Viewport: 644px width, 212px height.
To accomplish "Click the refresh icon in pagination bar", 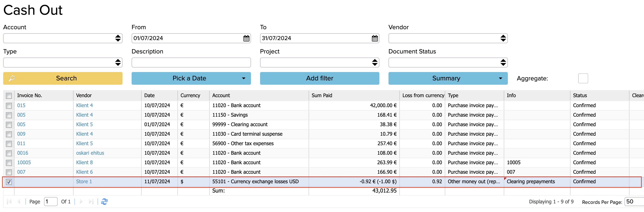I will pyautogui.click(x=104, y=202).
